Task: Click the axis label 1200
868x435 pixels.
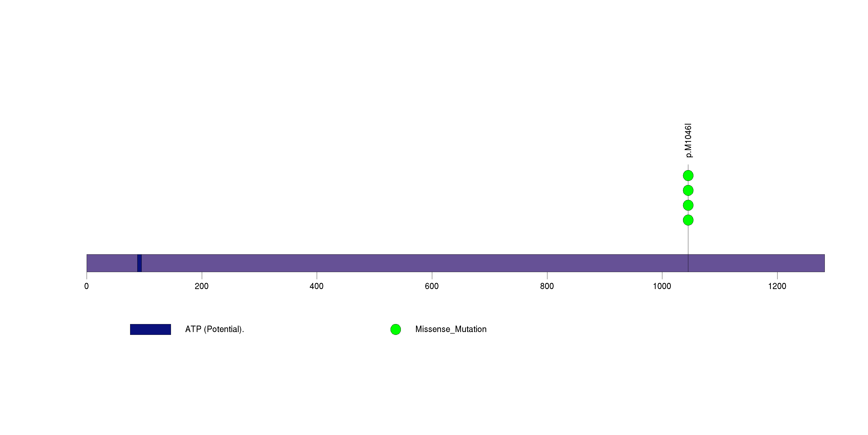Action: pos(777,286)
